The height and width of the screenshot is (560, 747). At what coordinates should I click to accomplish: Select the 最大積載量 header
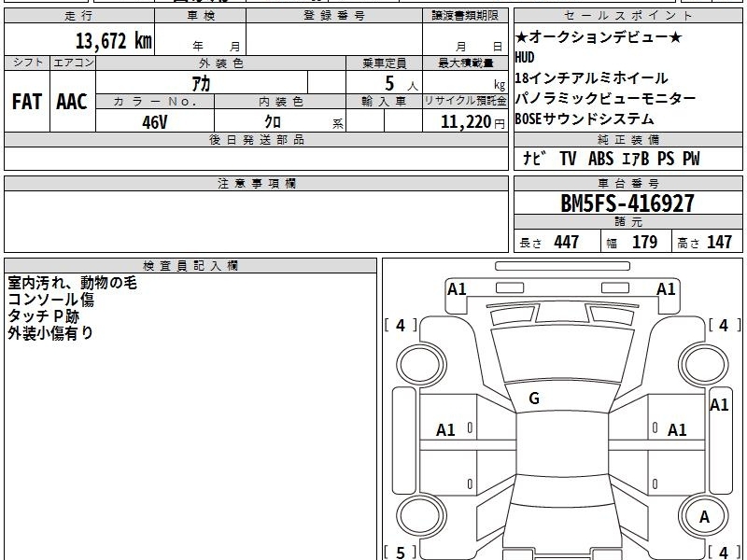465,63
